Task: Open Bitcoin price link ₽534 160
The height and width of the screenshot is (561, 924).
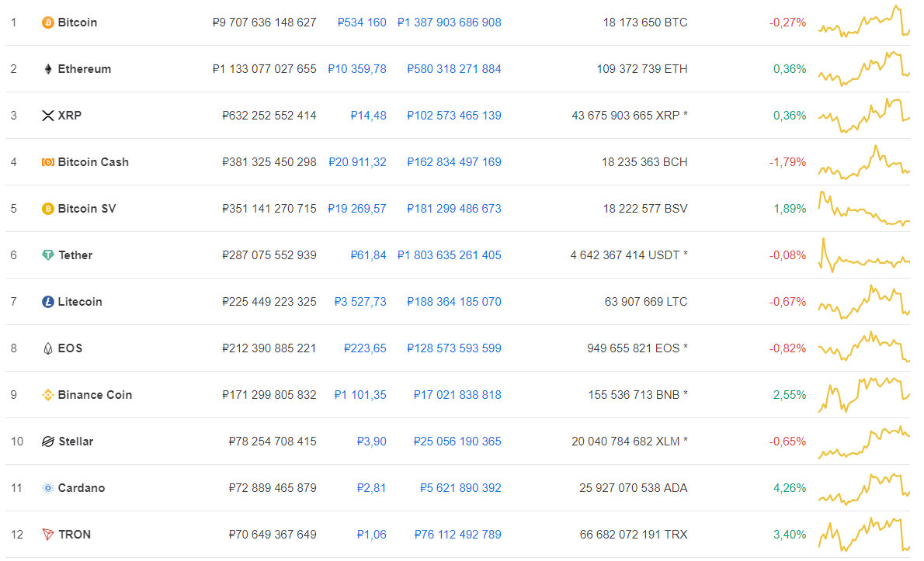Action: click(362, 23)
